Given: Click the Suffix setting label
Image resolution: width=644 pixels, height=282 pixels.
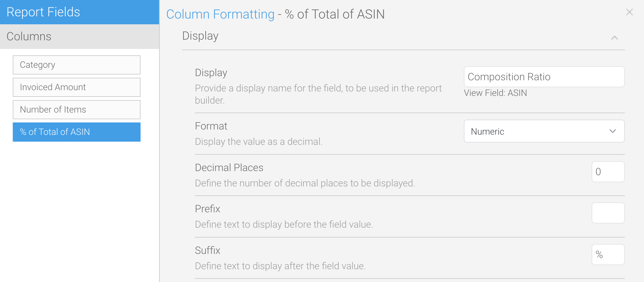Looking at the screenshot, I should (208, 250).
